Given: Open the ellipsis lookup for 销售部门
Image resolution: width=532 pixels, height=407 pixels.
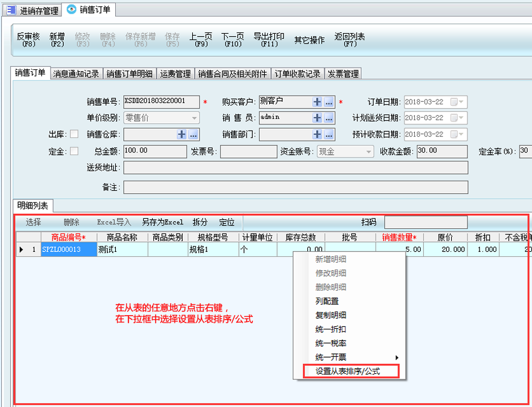Looking at the screenshot, I should click(x=329, y=134).
